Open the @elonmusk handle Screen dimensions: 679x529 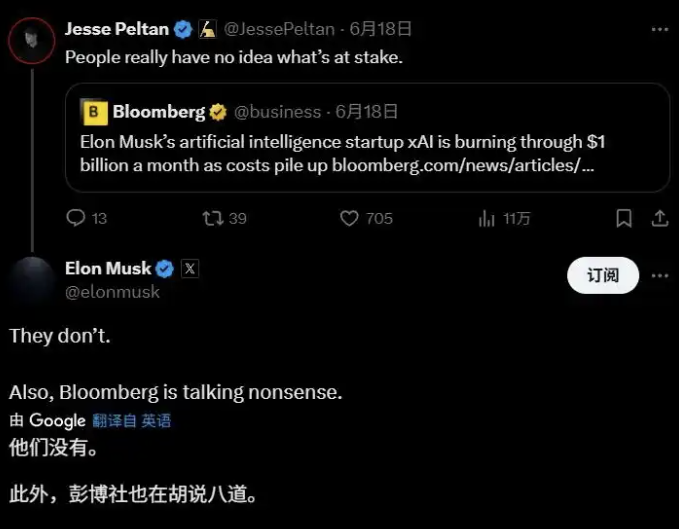click(112, 292)
